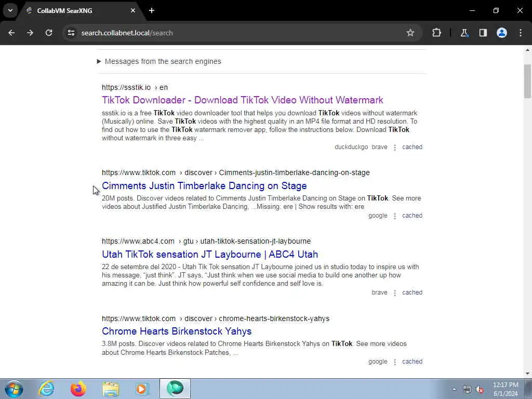Launch Firefox from taskbar

point(78,389)
